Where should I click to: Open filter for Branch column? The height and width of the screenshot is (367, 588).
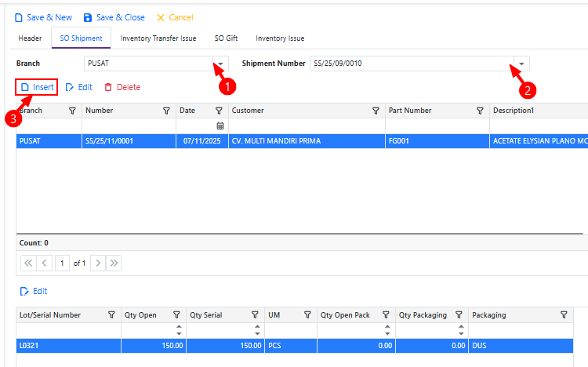(72, 111)
